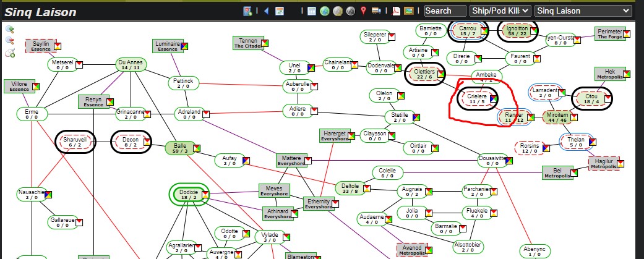644x259 pixels.
Task: Open the Colelie system node
Action: [387, 173]
